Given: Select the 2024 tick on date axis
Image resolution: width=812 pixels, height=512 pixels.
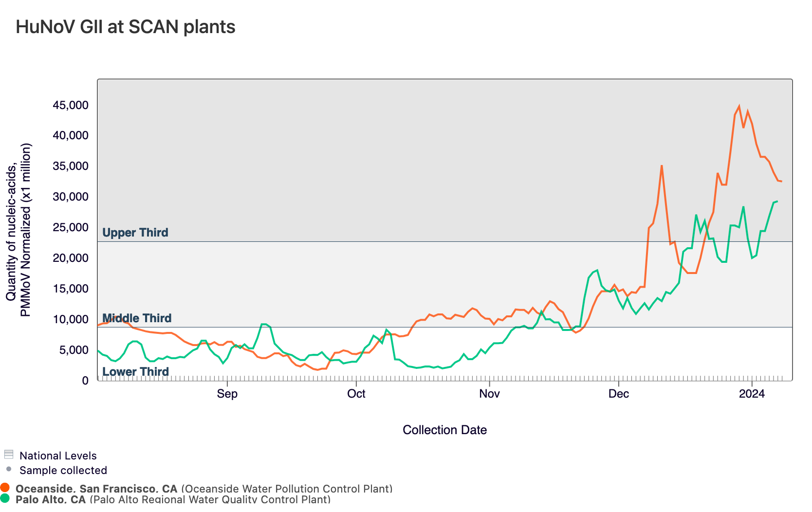Looking at the screenshot, I should [x=752, y=393].
